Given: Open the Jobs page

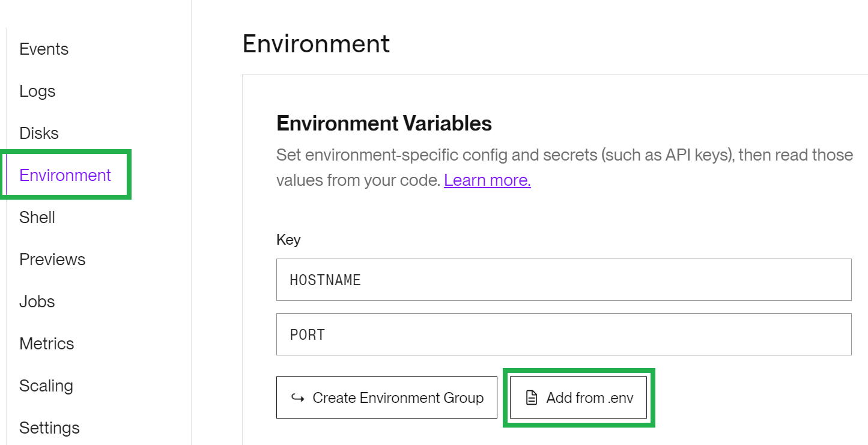Looking at the screenshot, I should point(37,301).
